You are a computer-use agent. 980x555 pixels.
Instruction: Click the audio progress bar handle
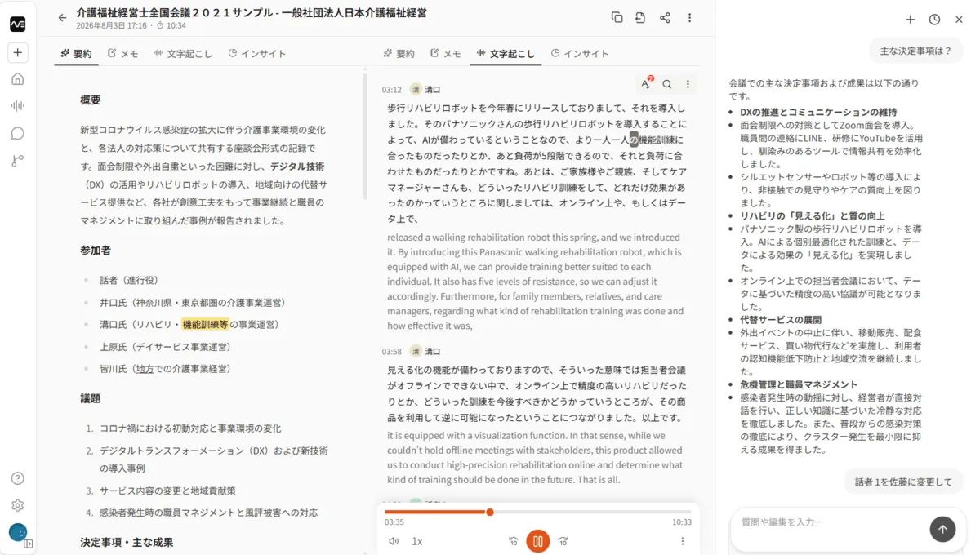pyautogui.click(x=490, y=512)
